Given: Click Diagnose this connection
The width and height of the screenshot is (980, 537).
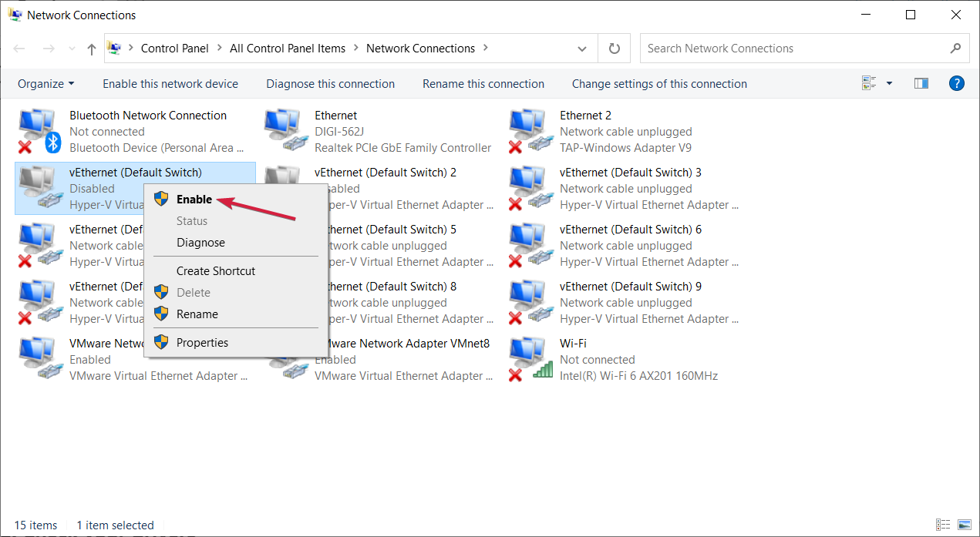Looking at the screenshot, I should coord(331,84).
